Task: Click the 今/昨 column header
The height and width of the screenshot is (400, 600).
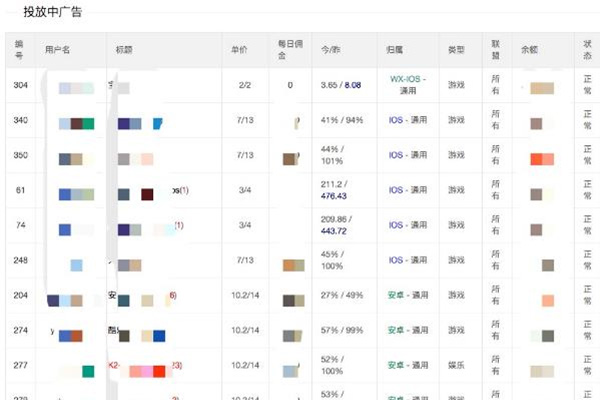Action: click(x=331, y=49)
